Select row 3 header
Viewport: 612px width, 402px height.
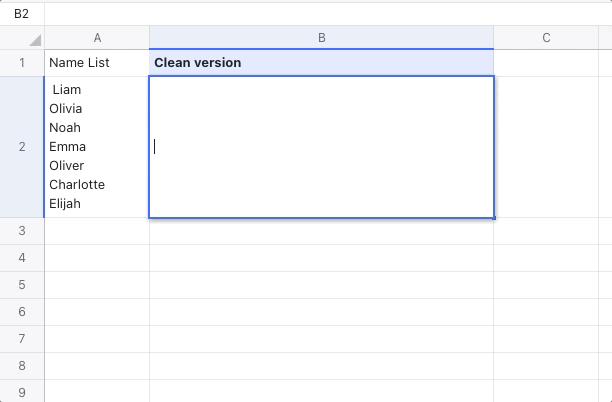coord(22,231)
